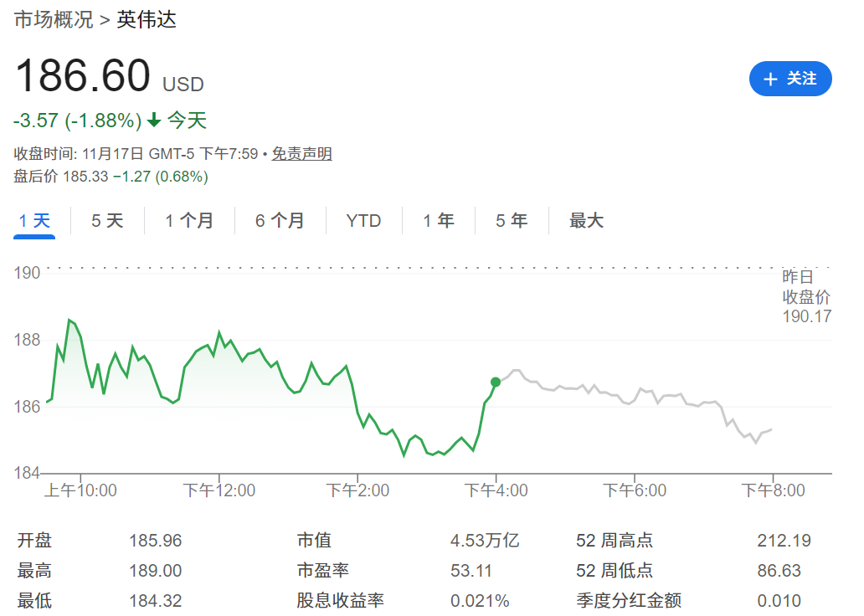Select the 6 个月 time range
The height and width of the screenshot is (616, 864).
click(280, 220)
